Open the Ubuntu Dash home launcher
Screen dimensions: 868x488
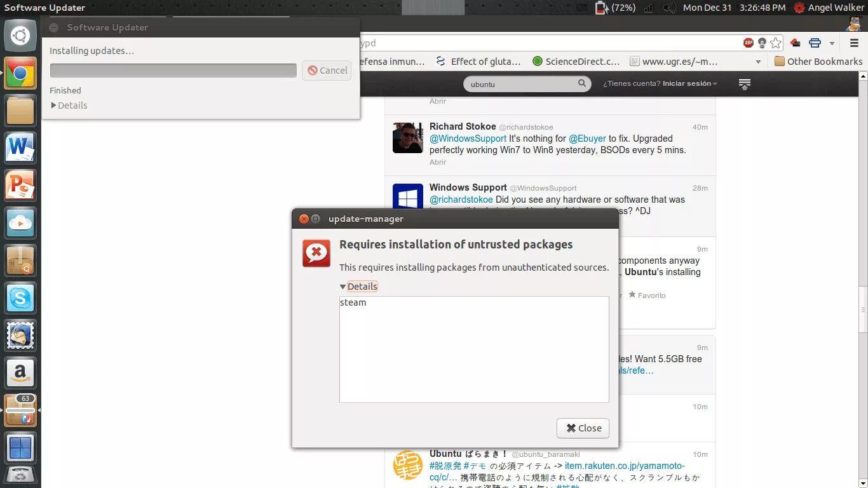tap(20, 36)
